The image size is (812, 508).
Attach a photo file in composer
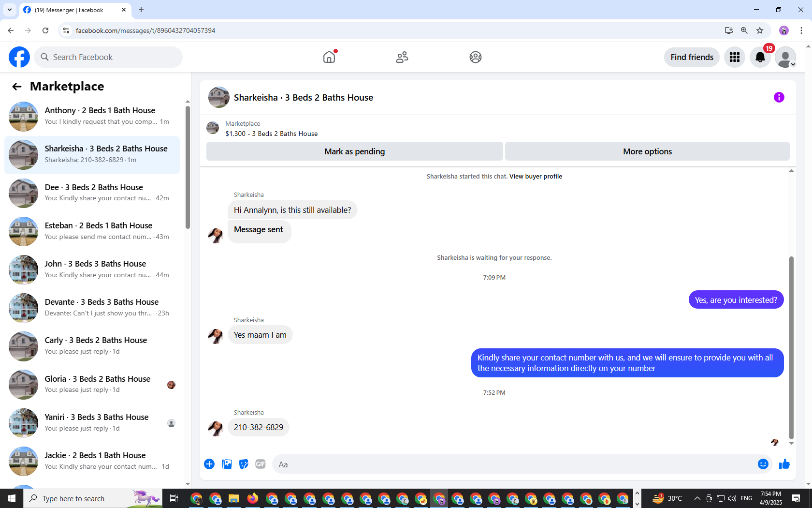pos(227,464)
